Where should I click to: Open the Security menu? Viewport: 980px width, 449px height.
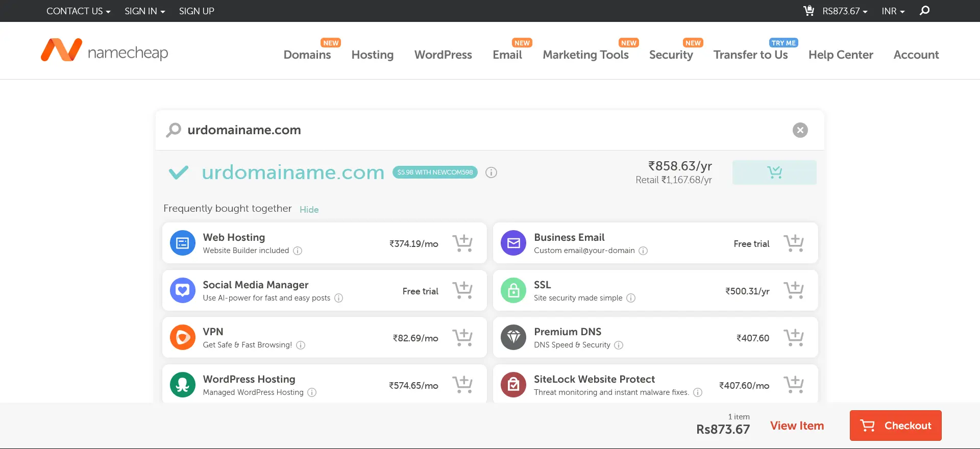[671, 55]
